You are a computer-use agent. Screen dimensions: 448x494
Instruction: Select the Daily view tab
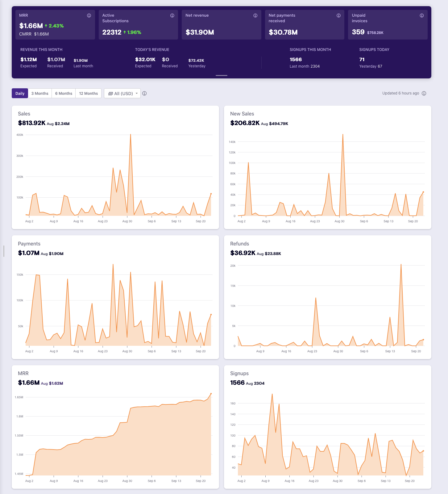(20, 93)
